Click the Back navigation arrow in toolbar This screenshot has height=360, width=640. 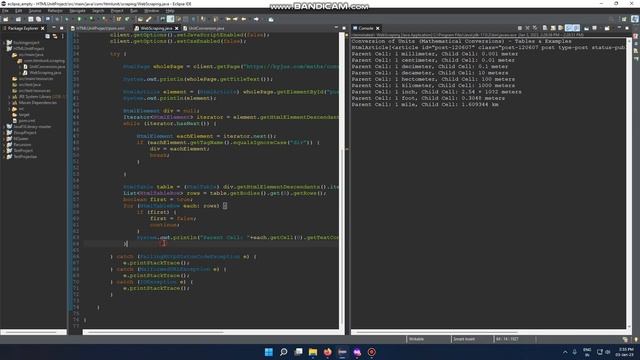(244, 19)
